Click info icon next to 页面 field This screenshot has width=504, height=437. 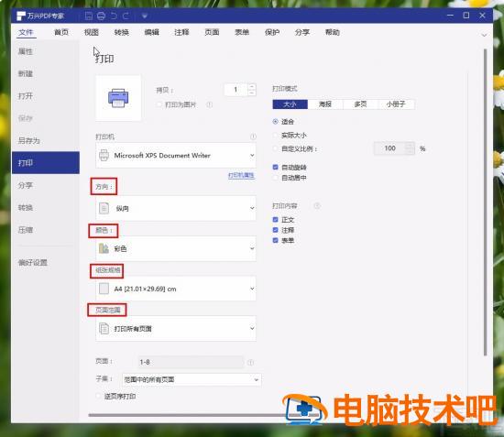click(250, 363)
